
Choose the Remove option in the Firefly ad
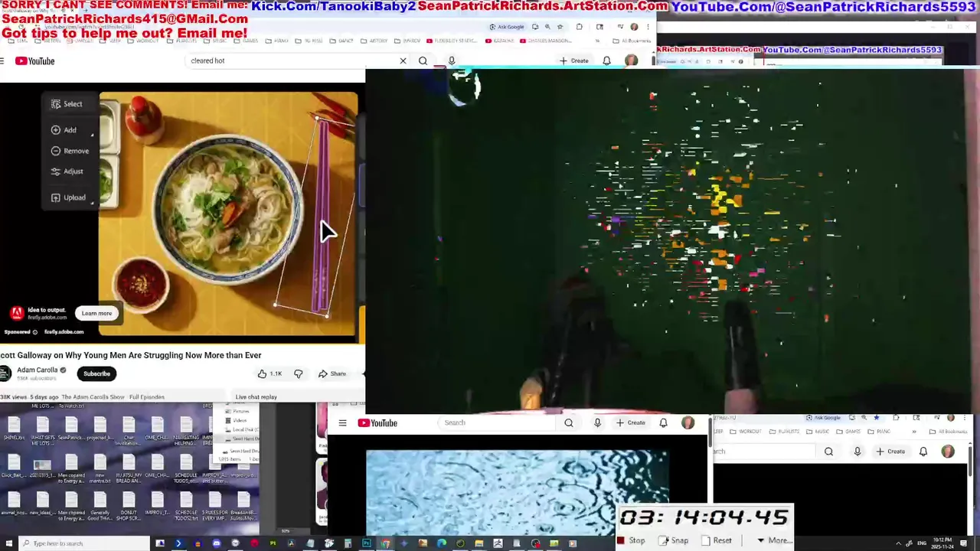tap(70, 151)
